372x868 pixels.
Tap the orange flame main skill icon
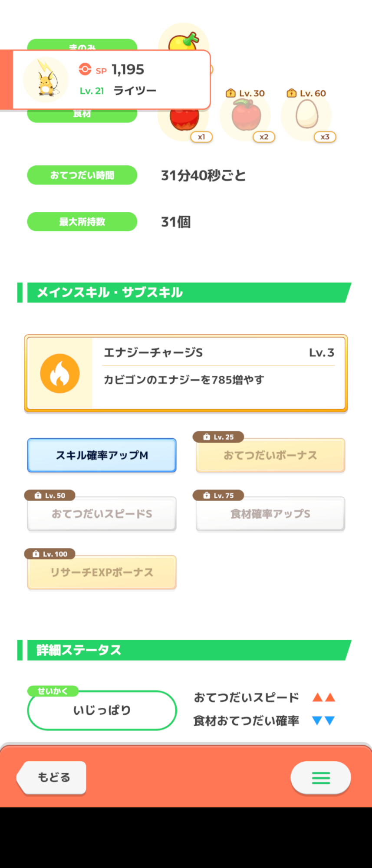coord(60,373)
